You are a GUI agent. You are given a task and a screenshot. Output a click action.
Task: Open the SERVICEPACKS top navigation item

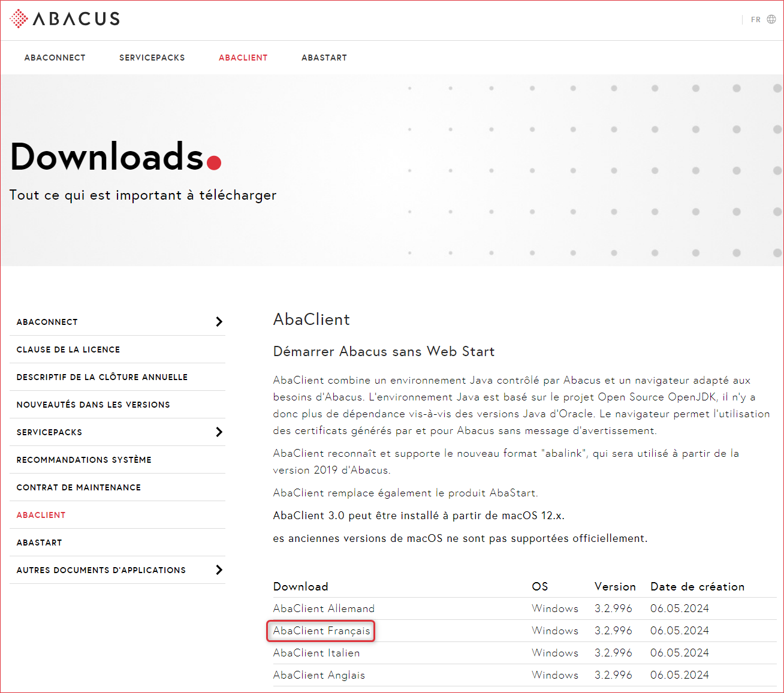pos(152,58)
